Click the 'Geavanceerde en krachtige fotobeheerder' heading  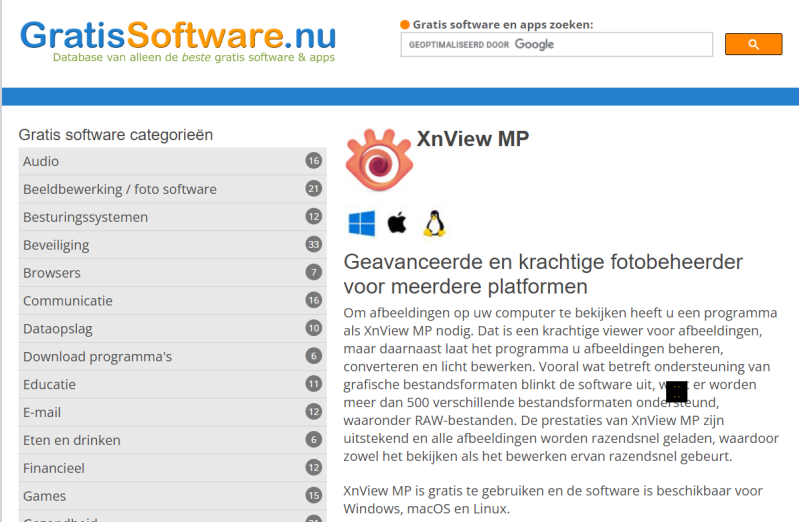click(x=543, y=274)
